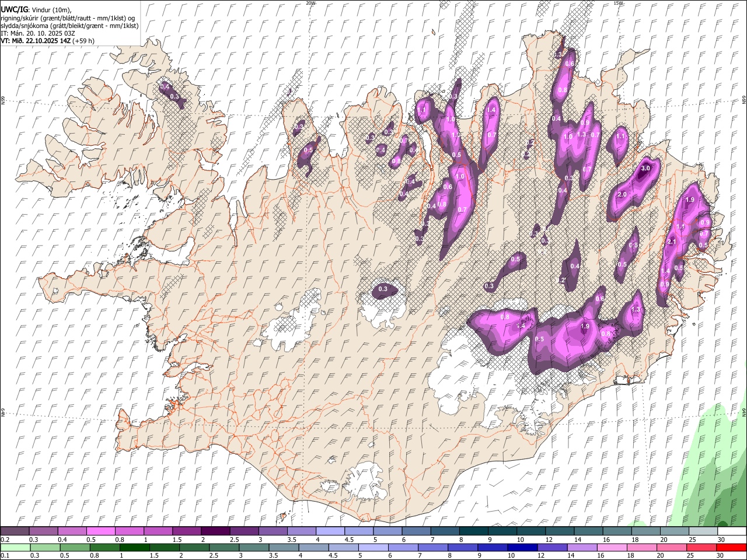
Task: Click the '0.2' label in upper legend
Action: coord(5,540)
